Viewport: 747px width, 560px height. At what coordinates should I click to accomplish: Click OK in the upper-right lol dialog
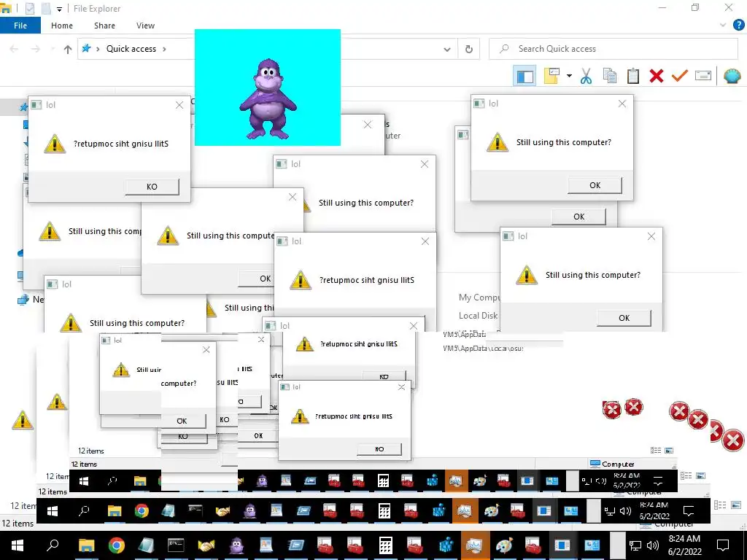595,185
